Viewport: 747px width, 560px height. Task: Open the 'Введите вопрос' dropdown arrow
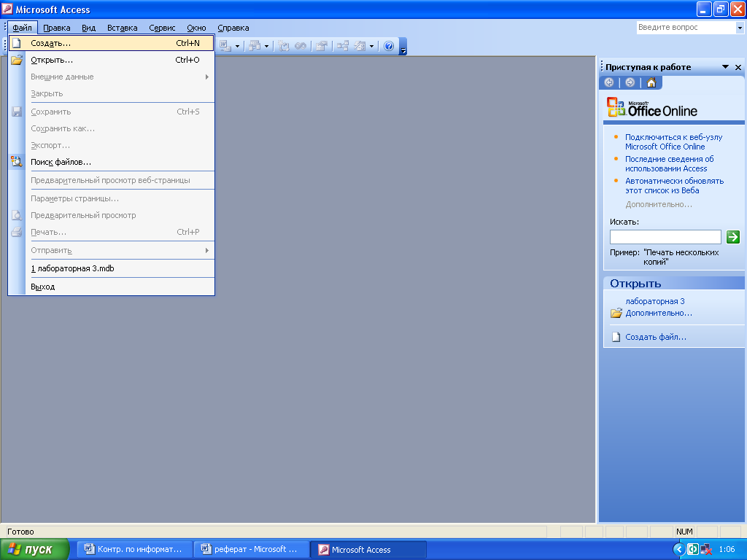click(x=740, y=28)
